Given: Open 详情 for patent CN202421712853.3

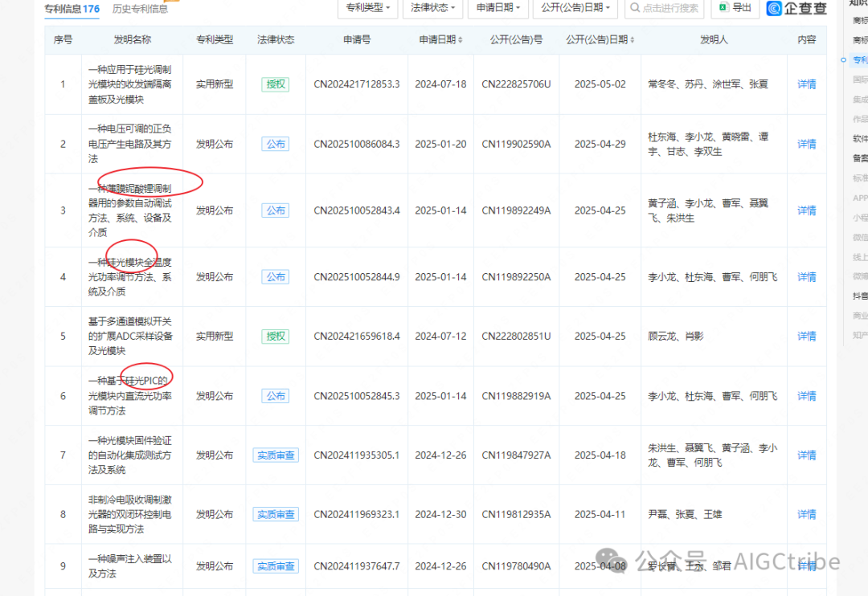Looking at the screenshot, I should [x=807, y=84].
